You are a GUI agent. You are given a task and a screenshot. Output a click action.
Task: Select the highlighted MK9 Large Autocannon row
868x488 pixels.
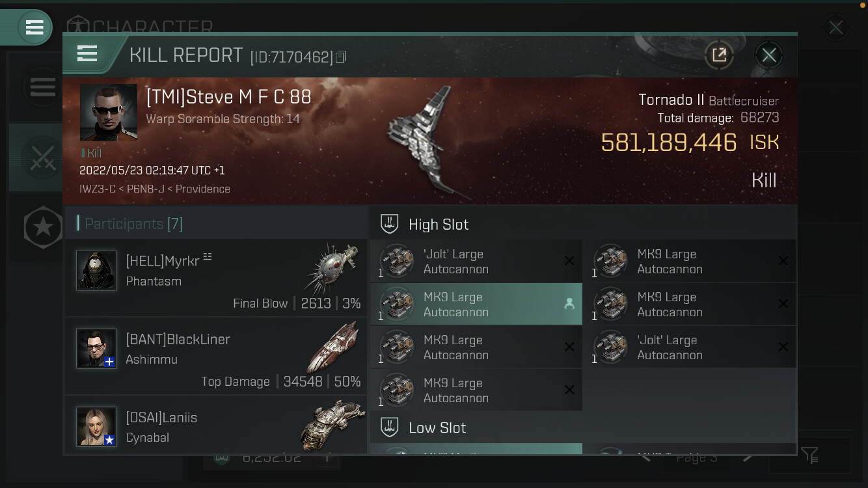(476, 304)
